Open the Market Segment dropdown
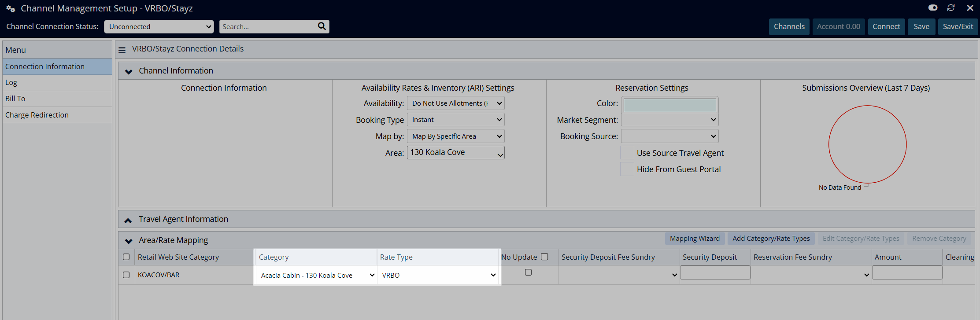The image size is (980, 320). (x=670, y=120)
